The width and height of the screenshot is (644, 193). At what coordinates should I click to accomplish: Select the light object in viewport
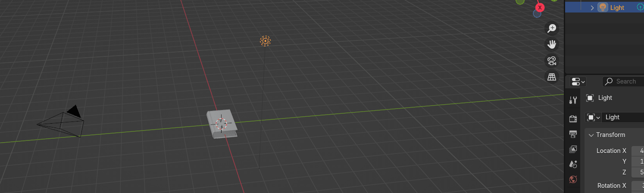[x=265, y=41]
